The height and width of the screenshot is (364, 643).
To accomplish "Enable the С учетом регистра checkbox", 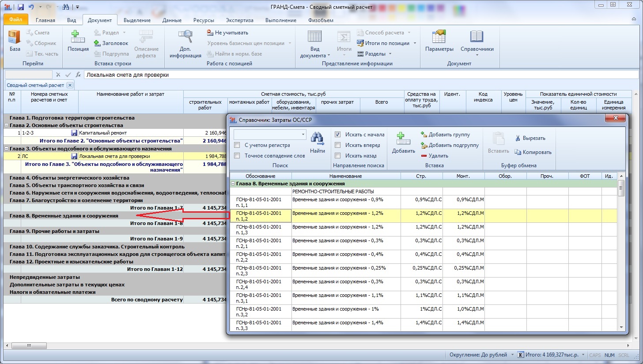I will (237, 145).
